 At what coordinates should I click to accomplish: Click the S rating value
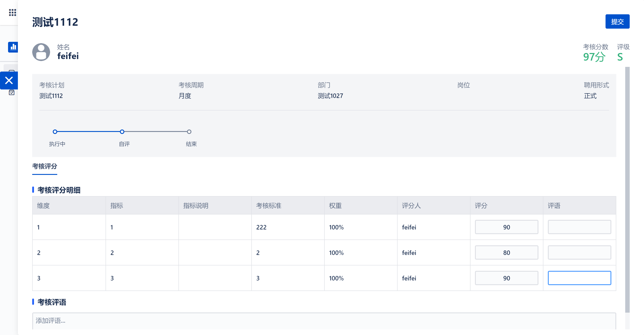coord(620,57)
